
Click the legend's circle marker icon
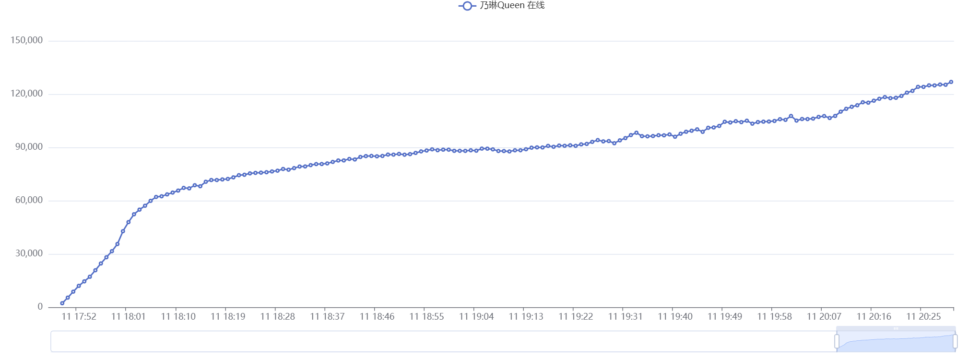tap(467, 6)
